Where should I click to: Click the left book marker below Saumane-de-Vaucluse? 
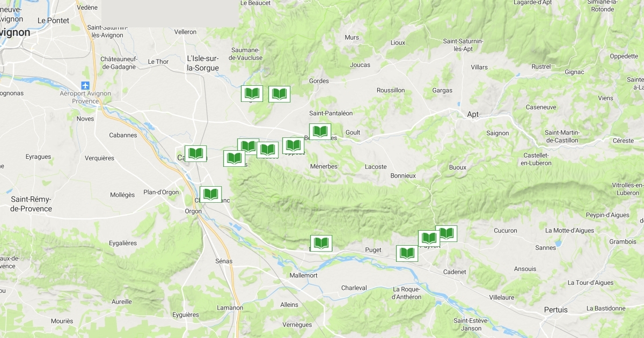tap(252, 94)
